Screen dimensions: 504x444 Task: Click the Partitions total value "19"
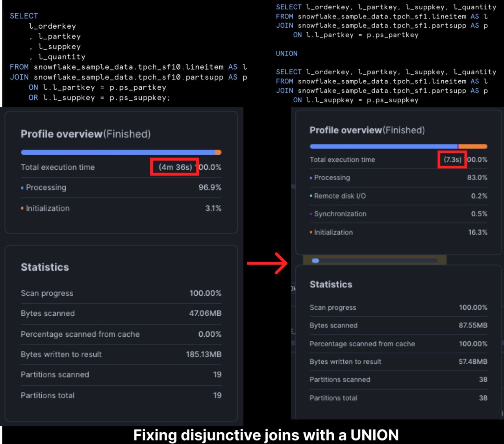(217, 395)
